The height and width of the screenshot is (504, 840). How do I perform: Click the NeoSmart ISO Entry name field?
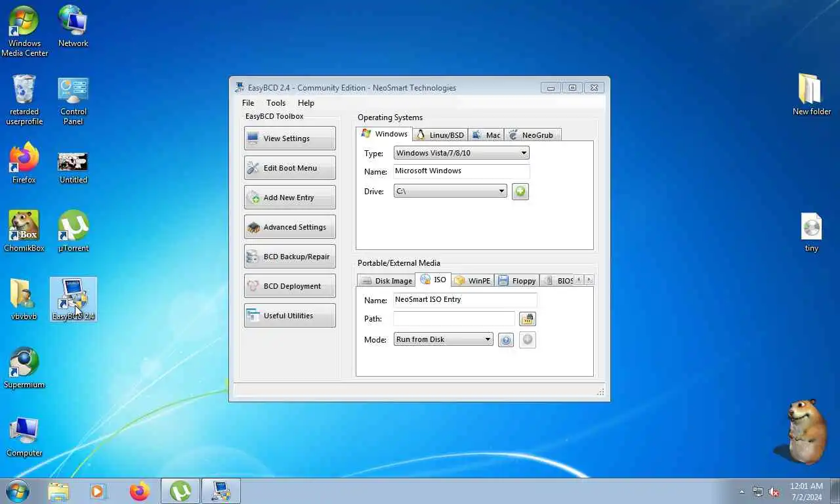(465, 300)
